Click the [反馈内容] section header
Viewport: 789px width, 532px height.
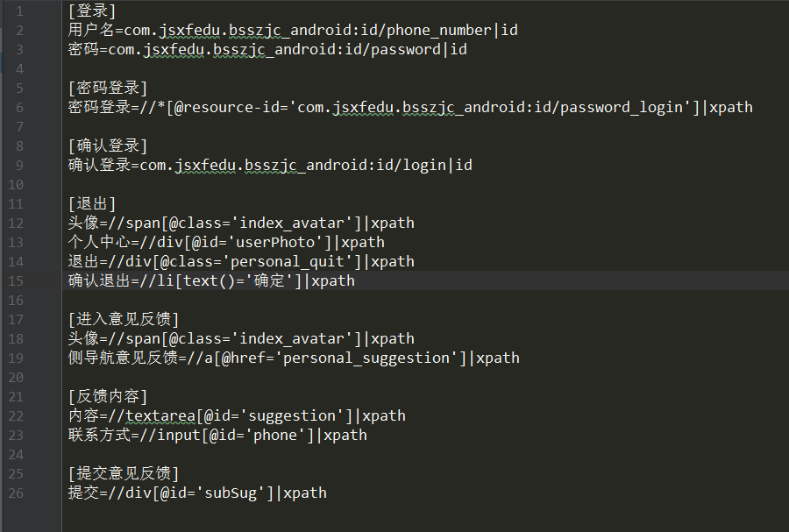pyautogui.click(x=108, y=396)
